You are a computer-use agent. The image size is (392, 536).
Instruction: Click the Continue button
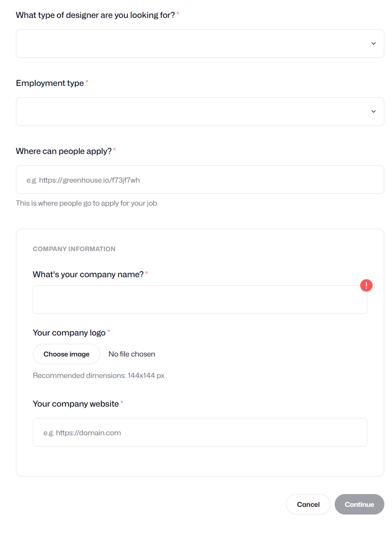tap(359, 504)
